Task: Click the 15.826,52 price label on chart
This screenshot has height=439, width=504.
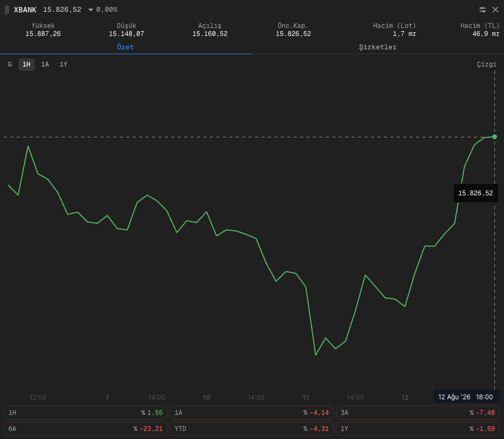Action: point(476,193)
